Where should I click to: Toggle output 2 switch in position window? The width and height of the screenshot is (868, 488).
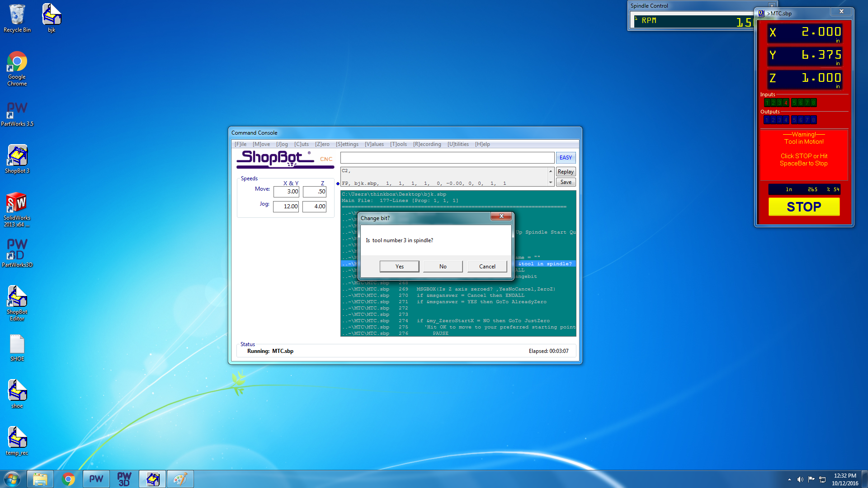(773, 120)
